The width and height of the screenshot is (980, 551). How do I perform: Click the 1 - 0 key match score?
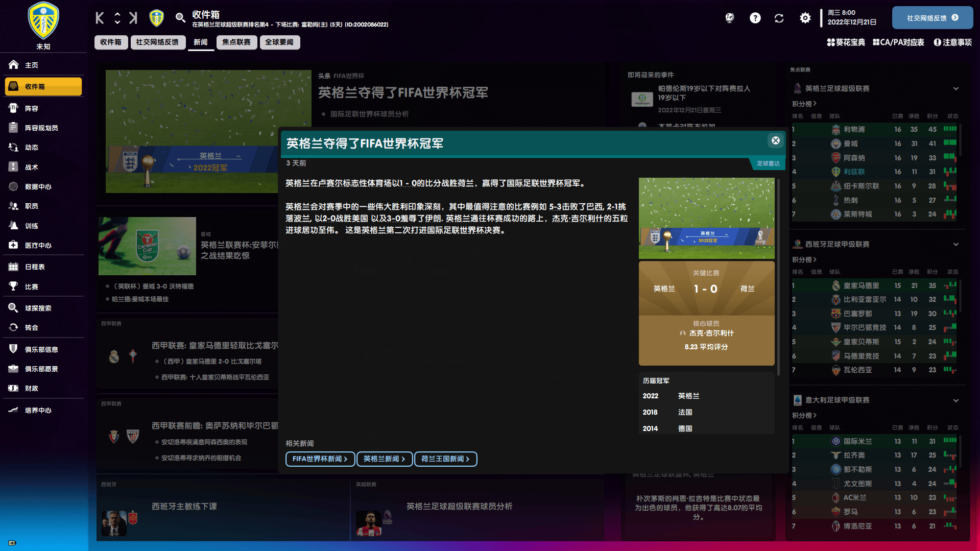(706, 289)
